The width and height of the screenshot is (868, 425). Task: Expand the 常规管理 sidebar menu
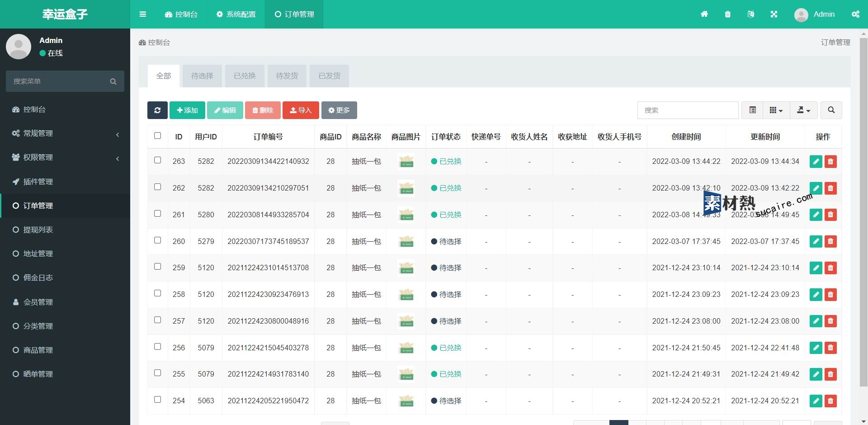(65, 134)
